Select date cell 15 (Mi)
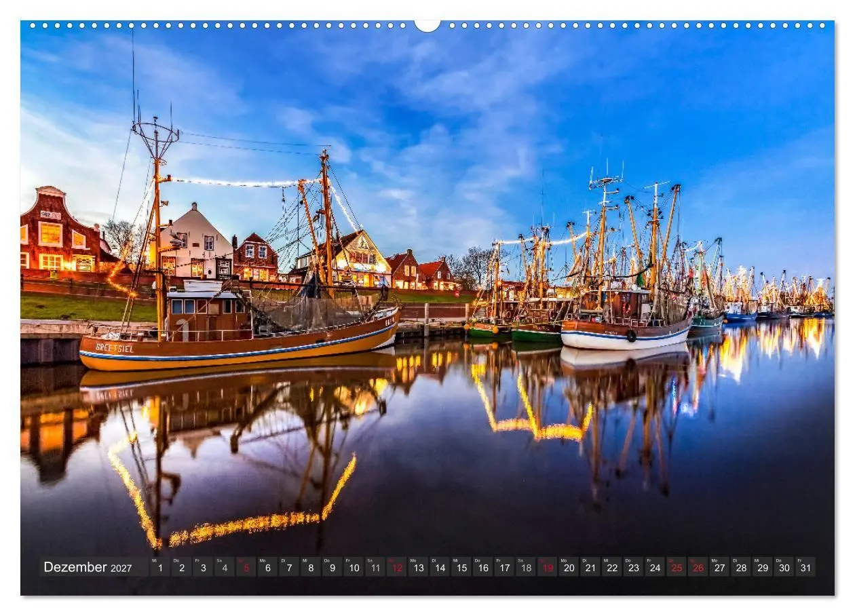The image size is (855, 616). click(x=461, y=567)
